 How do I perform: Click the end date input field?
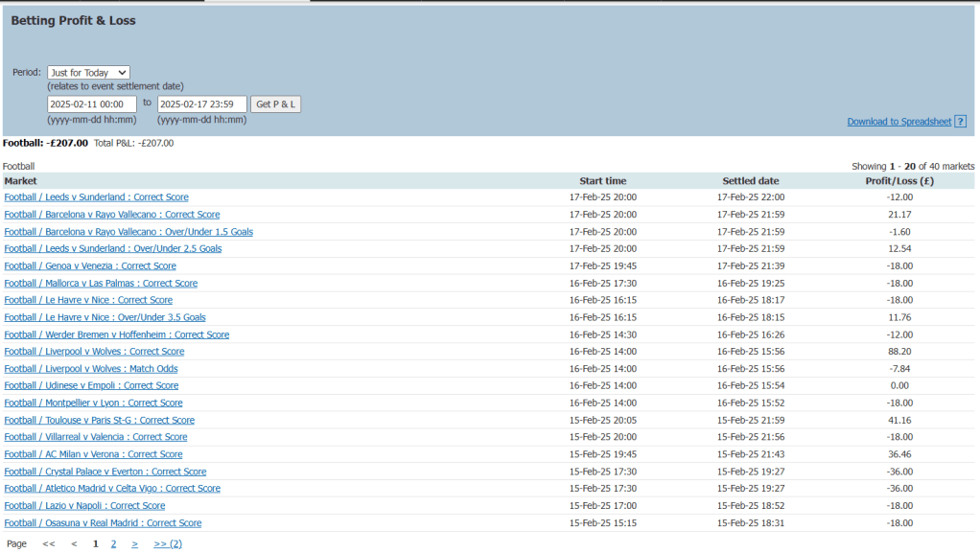[x=202, y=104]
